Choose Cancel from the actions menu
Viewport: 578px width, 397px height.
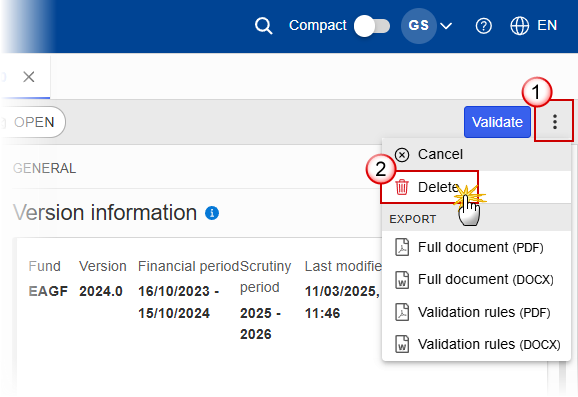476,154
